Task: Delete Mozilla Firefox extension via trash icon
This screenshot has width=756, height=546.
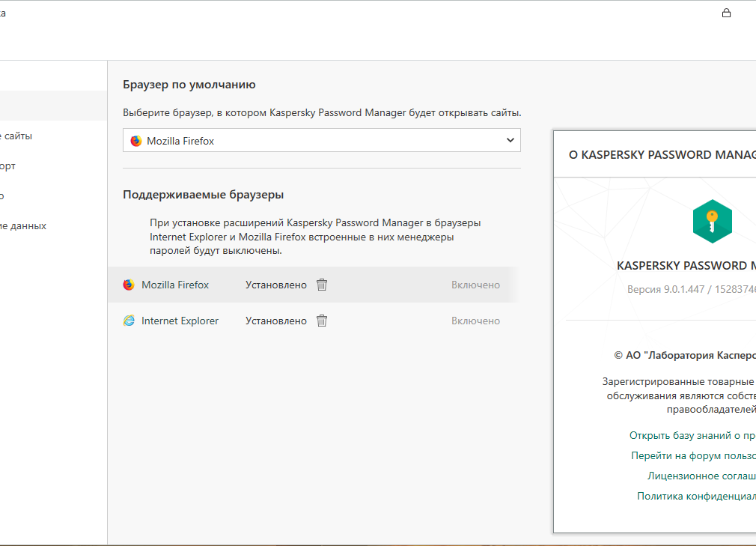Action: 322,285
